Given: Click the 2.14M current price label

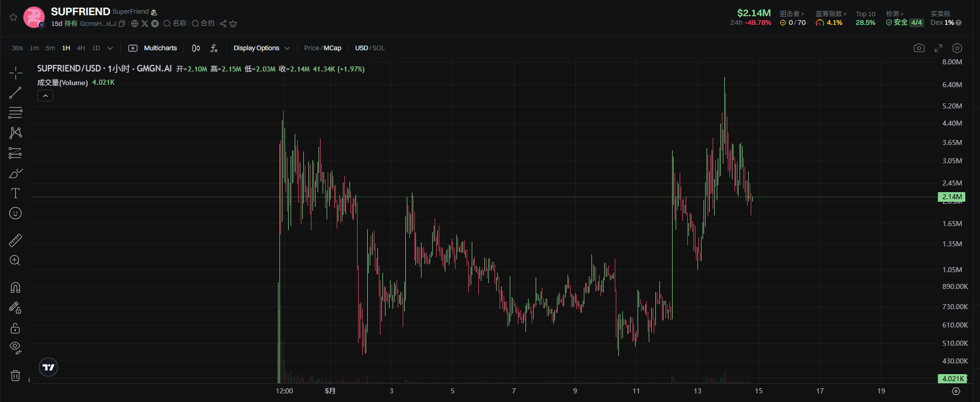Looking at the screenshot, I should click(952, 197).
